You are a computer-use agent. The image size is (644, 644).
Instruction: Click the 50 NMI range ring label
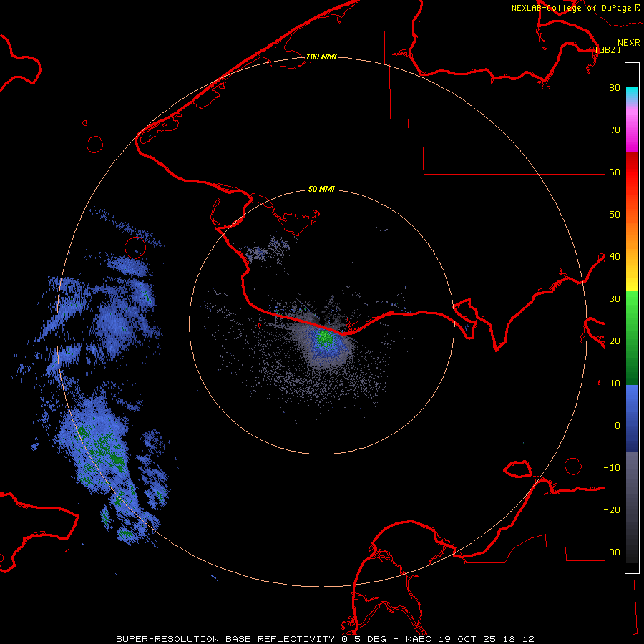click(x=321, y=189)
